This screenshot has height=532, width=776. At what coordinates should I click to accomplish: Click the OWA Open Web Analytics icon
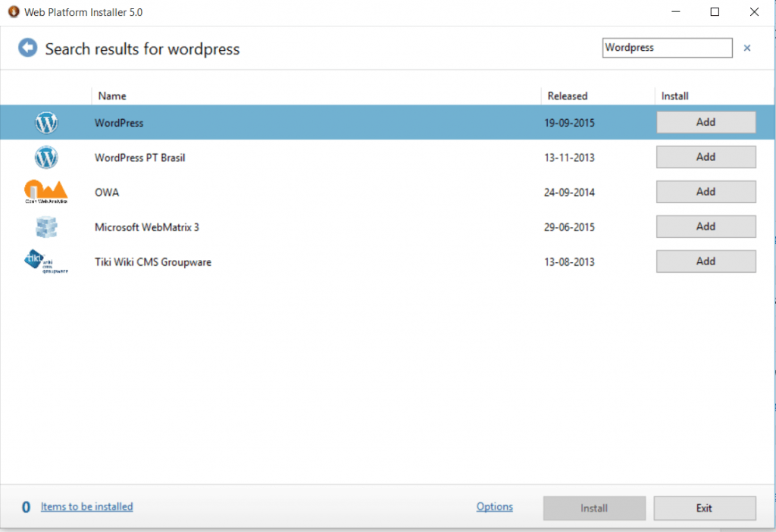click(46, 192)
